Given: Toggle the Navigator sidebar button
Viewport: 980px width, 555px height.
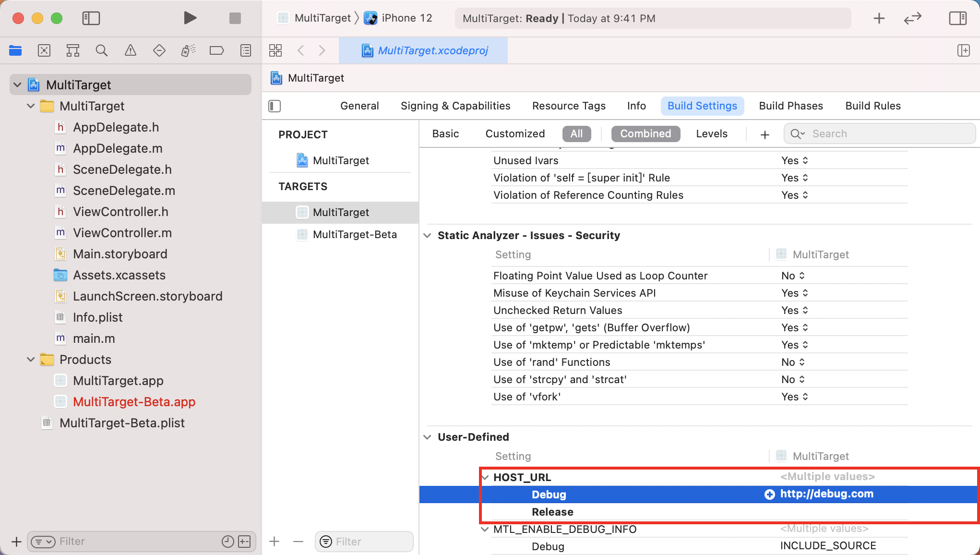Looking at the screenshot, I should [91, 18].
